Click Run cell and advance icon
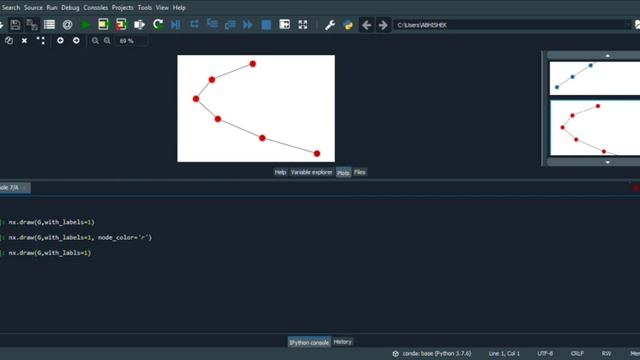 coord(121,25)
